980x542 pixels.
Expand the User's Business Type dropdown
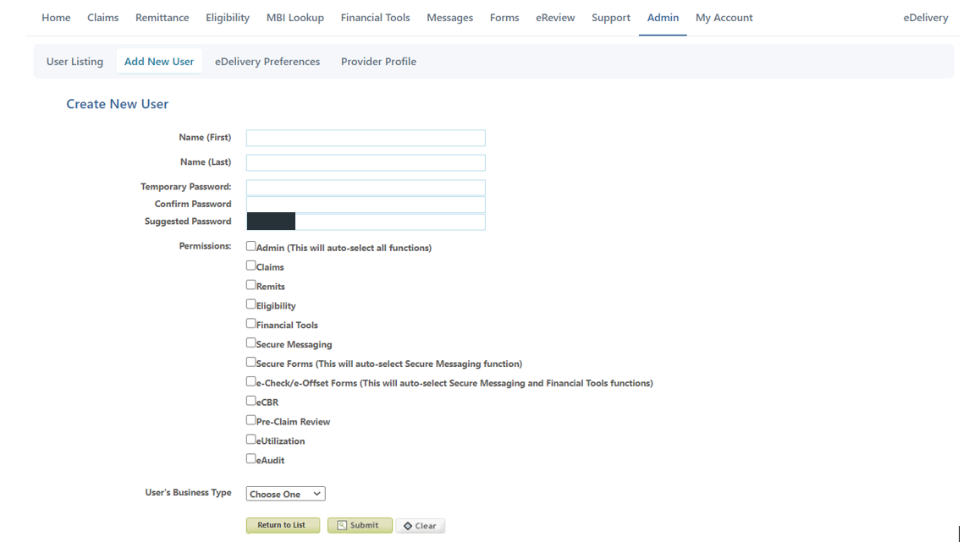[286, 494]
